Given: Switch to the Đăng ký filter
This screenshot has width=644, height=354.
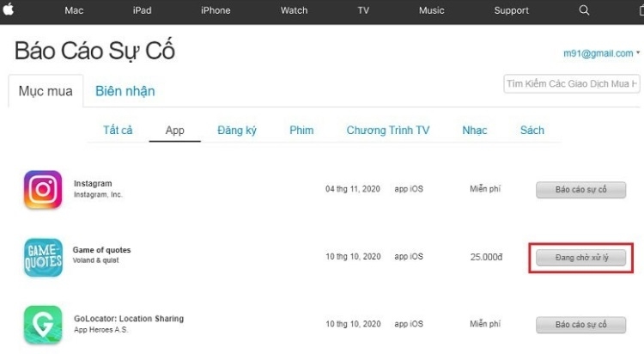Looking at the screenshot, I should (x=237, y=131).
